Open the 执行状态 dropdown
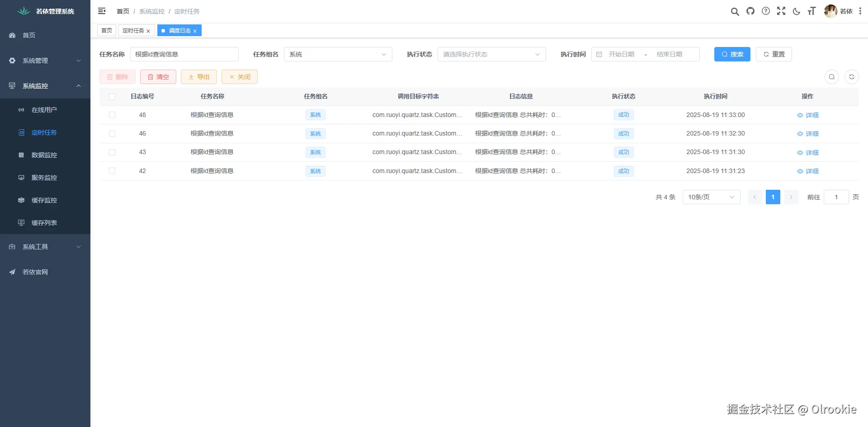This screenshot has width=868, height=427. pos(492,54)
